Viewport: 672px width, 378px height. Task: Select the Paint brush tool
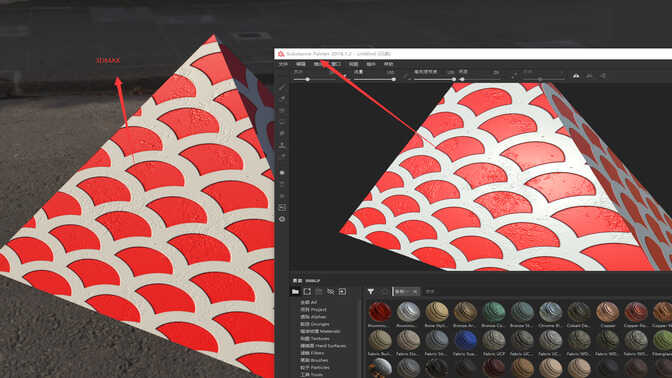[282, 88]
